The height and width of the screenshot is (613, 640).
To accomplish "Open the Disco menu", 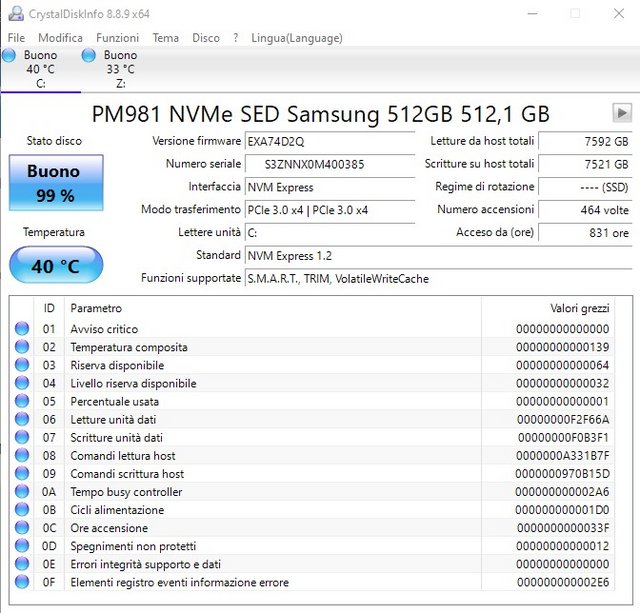I will point(206,38).
